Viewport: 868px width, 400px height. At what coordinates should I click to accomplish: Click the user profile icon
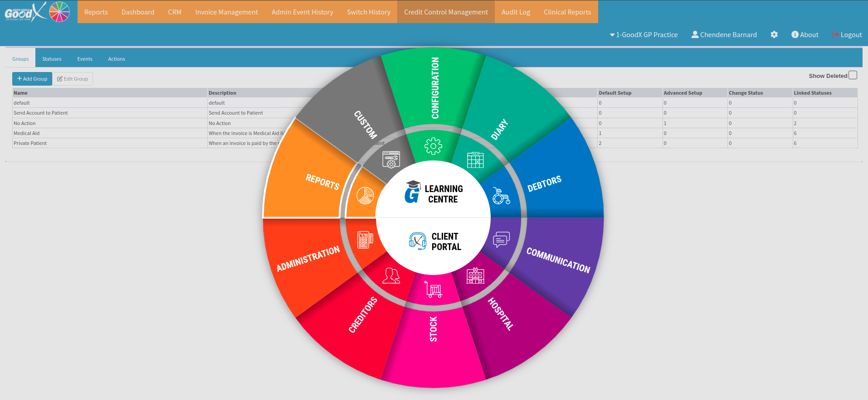click(x=695, y=34)
